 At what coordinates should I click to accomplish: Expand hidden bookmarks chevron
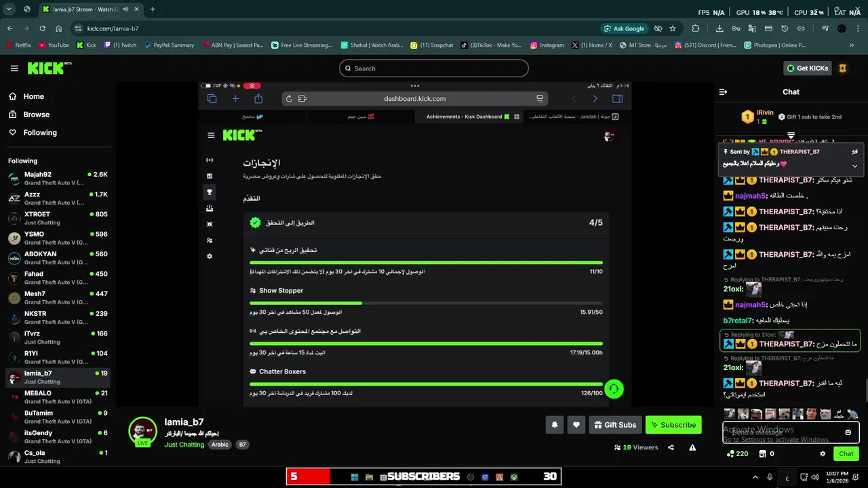[x=852, y=45]
